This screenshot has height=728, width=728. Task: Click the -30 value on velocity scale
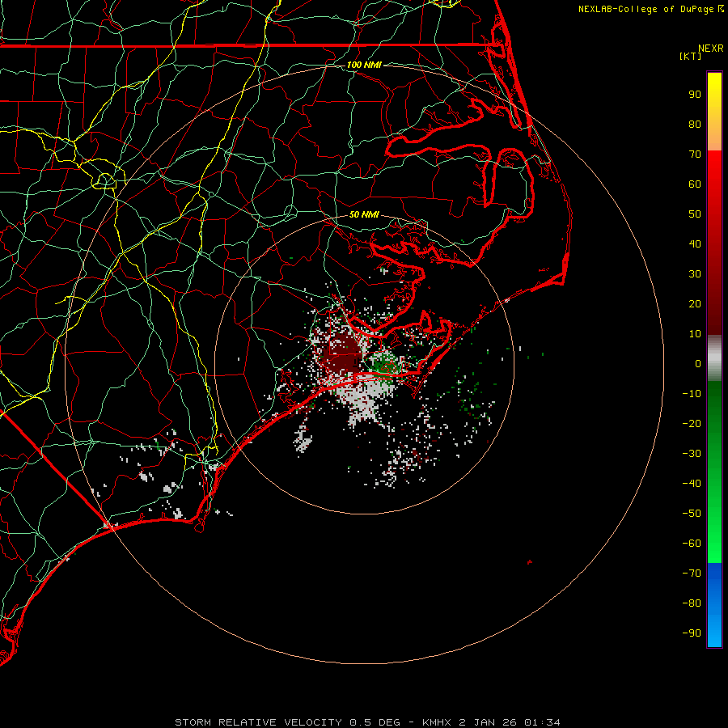pos(692,454)
